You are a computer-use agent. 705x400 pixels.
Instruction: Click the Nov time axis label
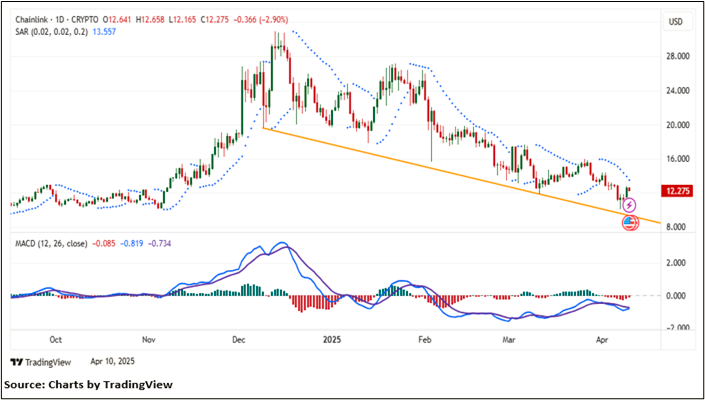pyautogui.click(x=147, y=340)
